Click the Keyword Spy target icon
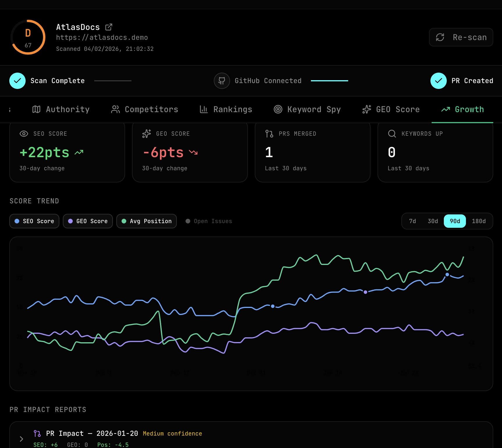The height and width of the screenshot is (448, 502). pyautogui.click(x=278, y=110)
